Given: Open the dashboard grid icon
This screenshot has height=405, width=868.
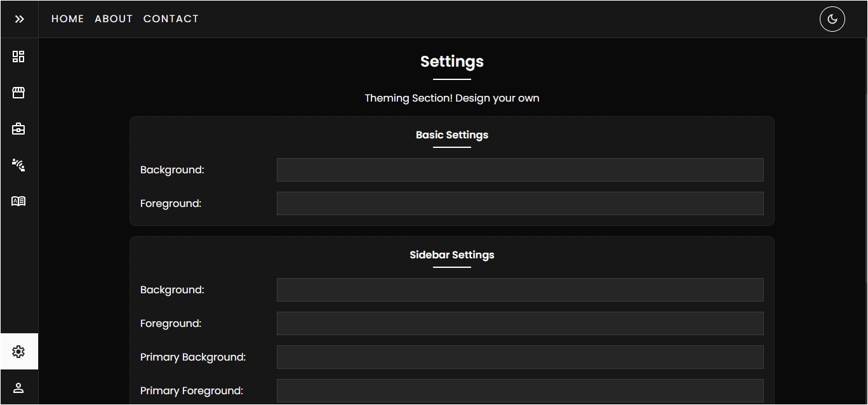Looking at the screenshot, I should coord(18,56).
